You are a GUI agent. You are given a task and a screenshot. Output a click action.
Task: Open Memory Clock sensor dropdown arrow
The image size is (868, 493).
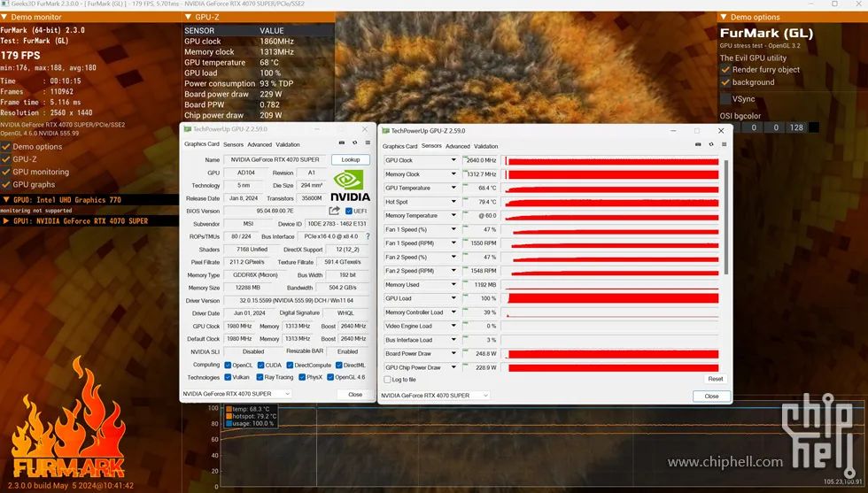453,173
